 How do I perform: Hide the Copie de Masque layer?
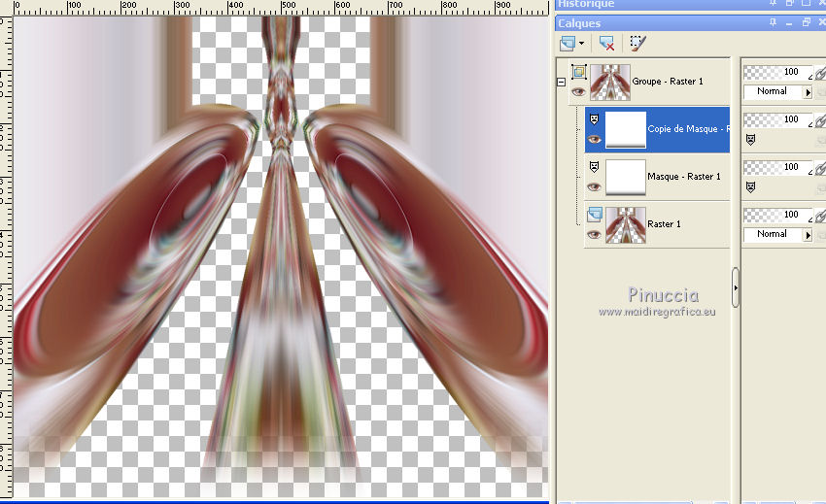[x=594, y=140]
